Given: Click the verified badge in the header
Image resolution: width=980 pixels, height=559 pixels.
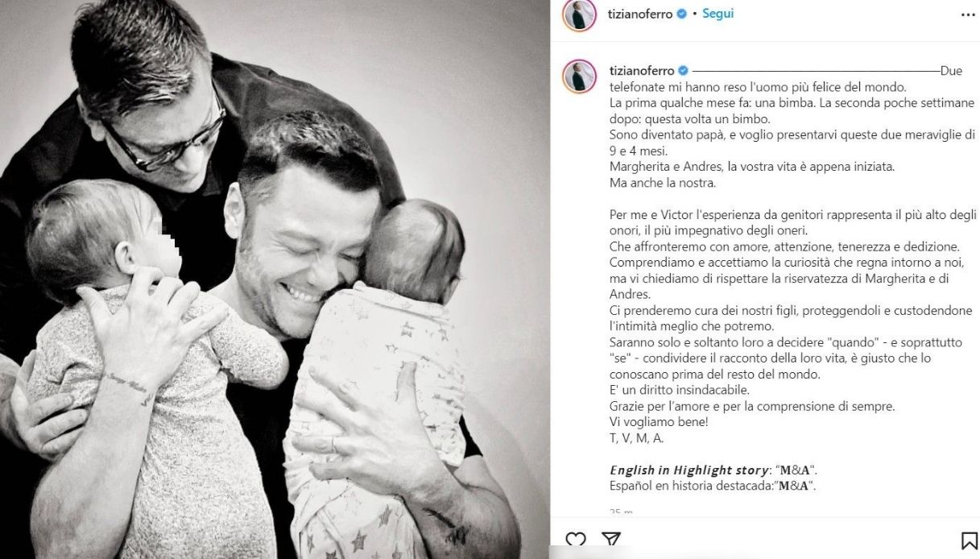Looking at the screenshot, I should click(681, 14).
